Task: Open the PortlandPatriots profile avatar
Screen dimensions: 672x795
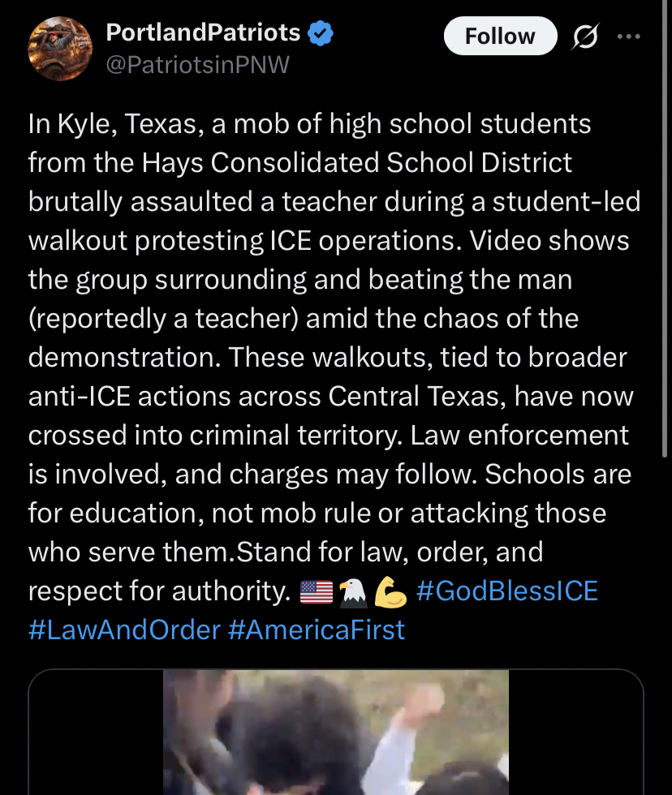Action: click(x=58, y=49)
